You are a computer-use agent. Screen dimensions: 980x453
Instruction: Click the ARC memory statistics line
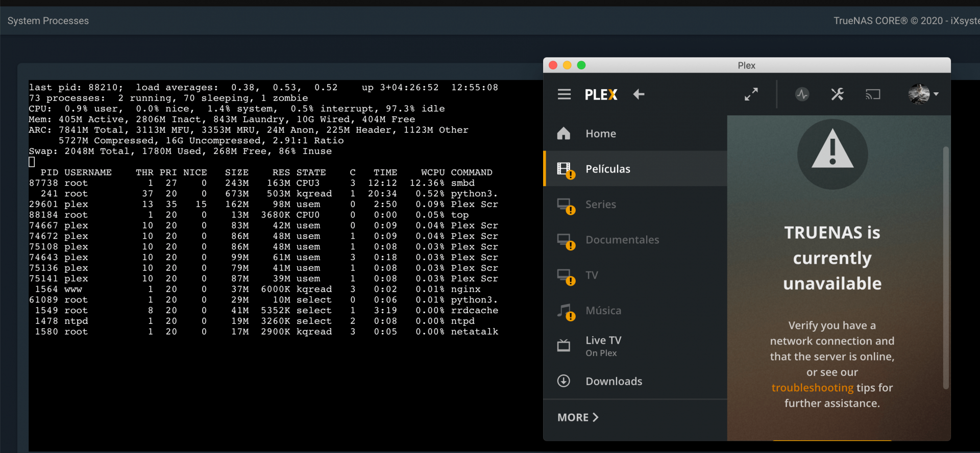click(x=249, y=130)
